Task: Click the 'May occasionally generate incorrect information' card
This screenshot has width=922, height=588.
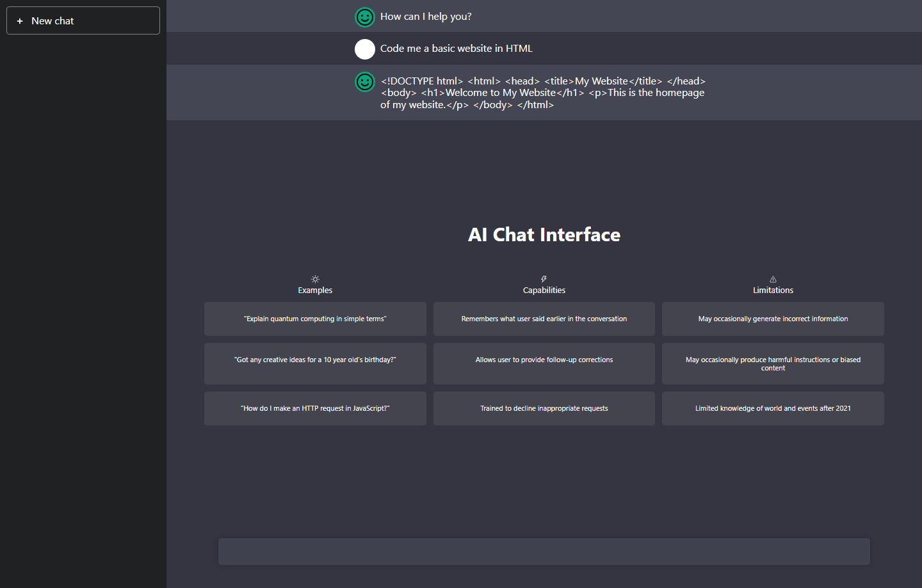Action: (773, 319)
